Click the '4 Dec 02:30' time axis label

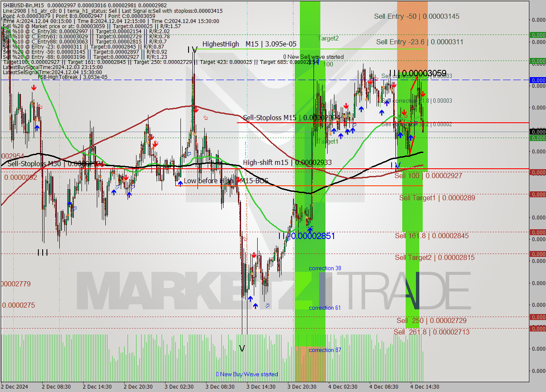343,386
